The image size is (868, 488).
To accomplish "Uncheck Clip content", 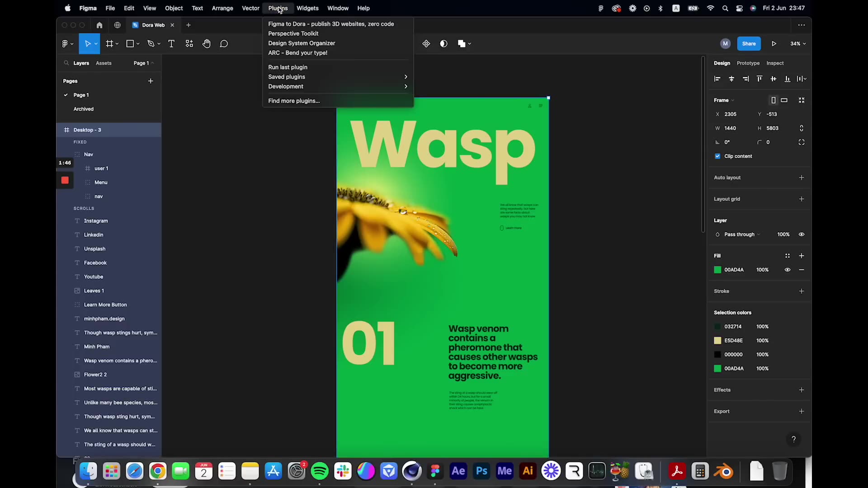I will coord(718,156).
